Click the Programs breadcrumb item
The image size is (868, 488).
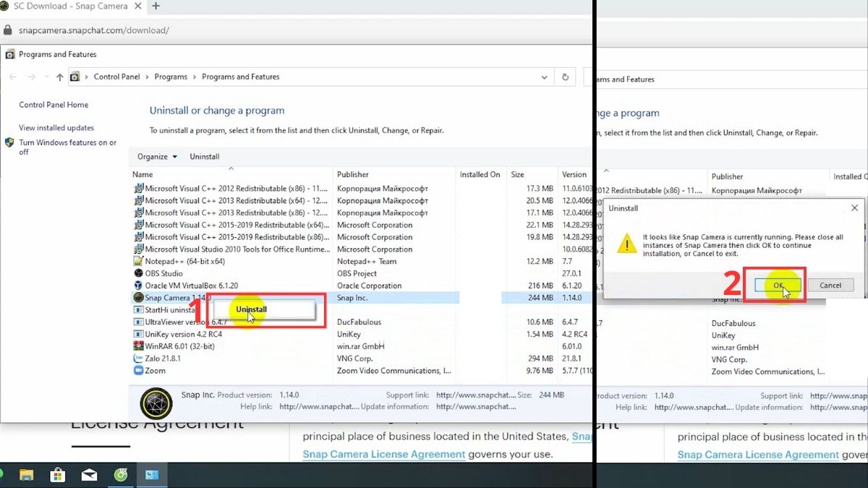click(171, 77)
